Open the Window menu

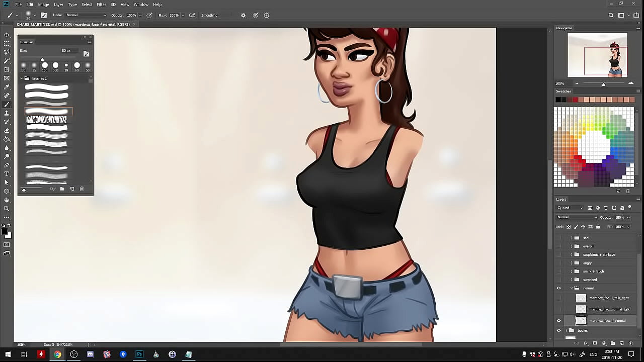[141, 5]
